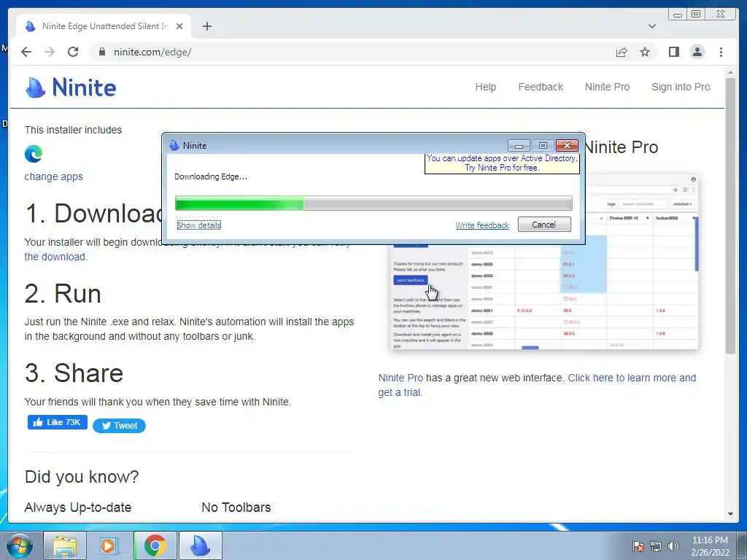Click Show details in Ninite dialog
Viewport: 747px width, 560px height.
[x=198, y=225]
